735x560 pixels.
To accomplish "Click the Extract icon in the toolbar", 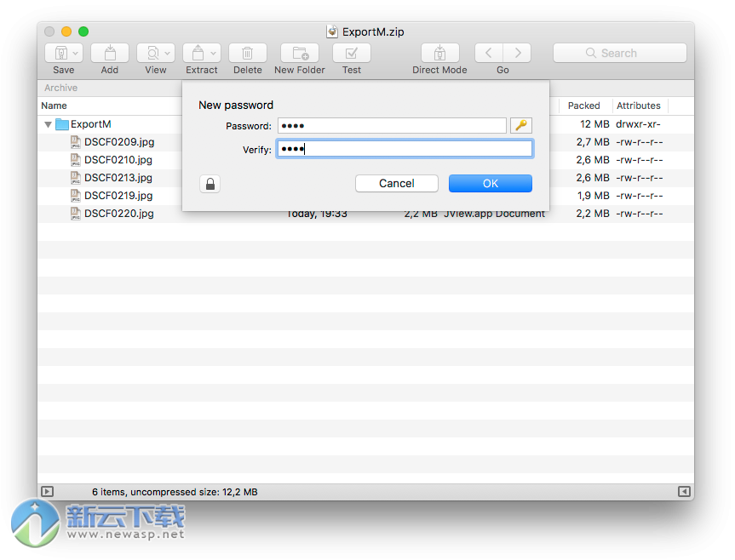I will click(198, 51).
